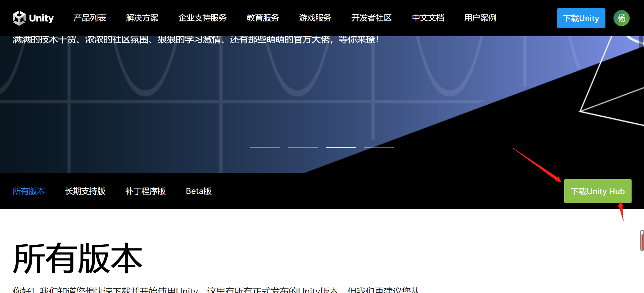Switch to the 长期支持版 tab
The image size is (644, 293).
85,191
